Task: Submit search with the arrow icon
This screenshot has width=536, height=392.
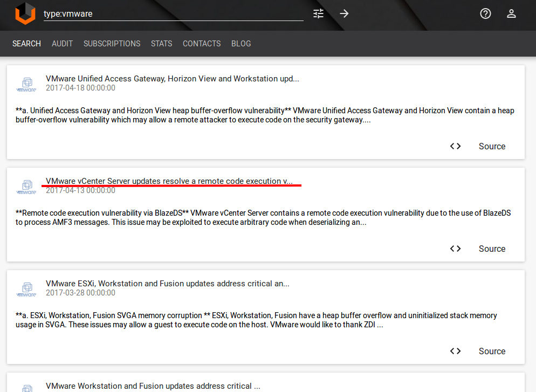Action: click(344, 13)
